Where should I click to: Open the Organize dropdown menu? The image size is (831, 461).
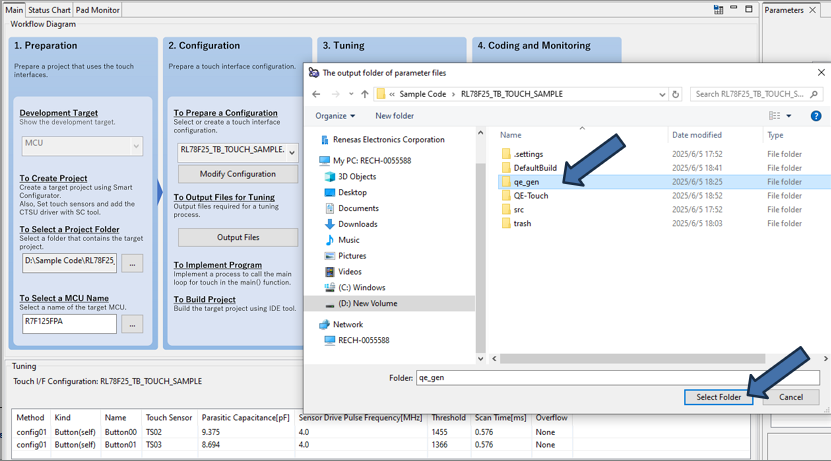point(334,116)
